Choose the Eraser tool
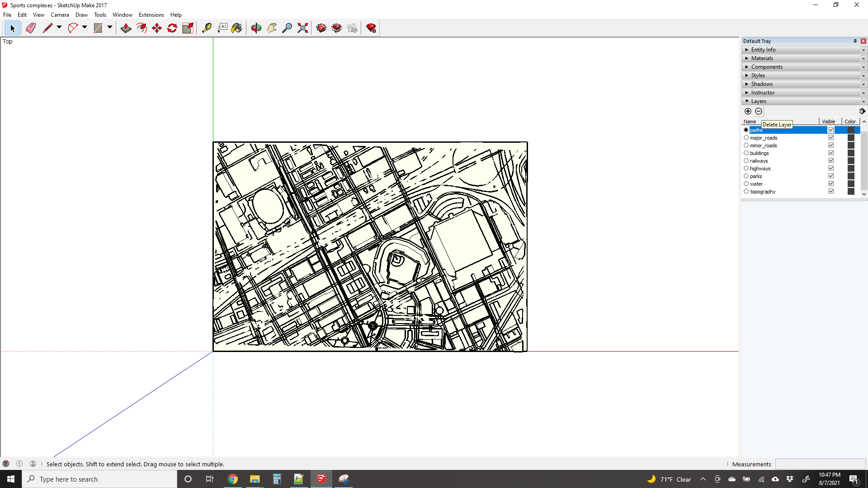Screen dimensions: 868x488 [31, 28]
